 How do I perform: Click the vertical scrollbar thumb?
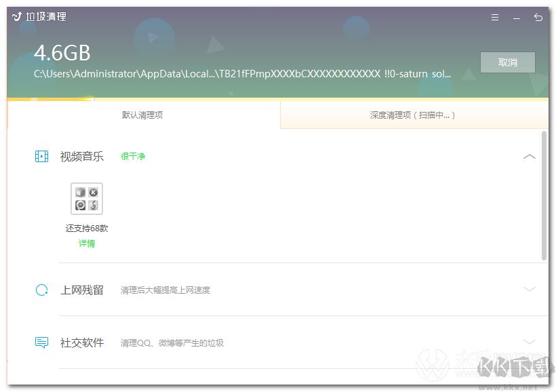(544, 196)
